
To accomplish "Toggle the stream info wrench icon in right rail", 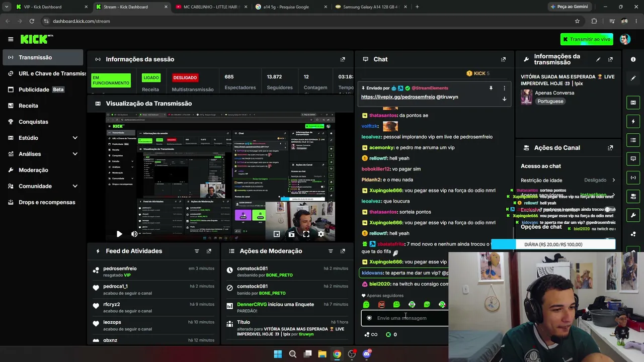I will pyautogui.click(x=633, y=215).
